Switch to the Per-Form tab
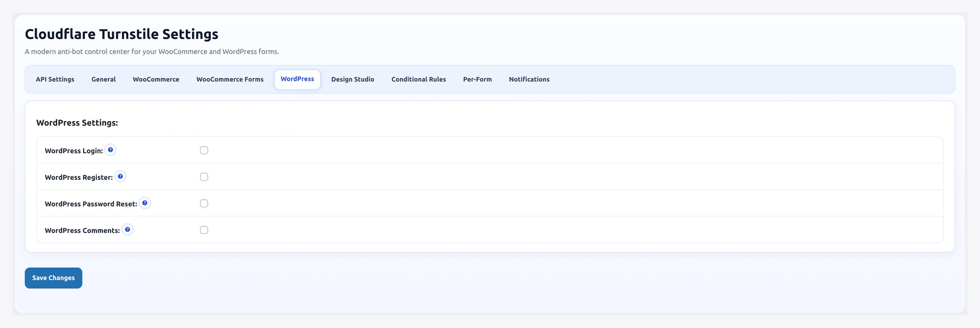 (478, 79)
